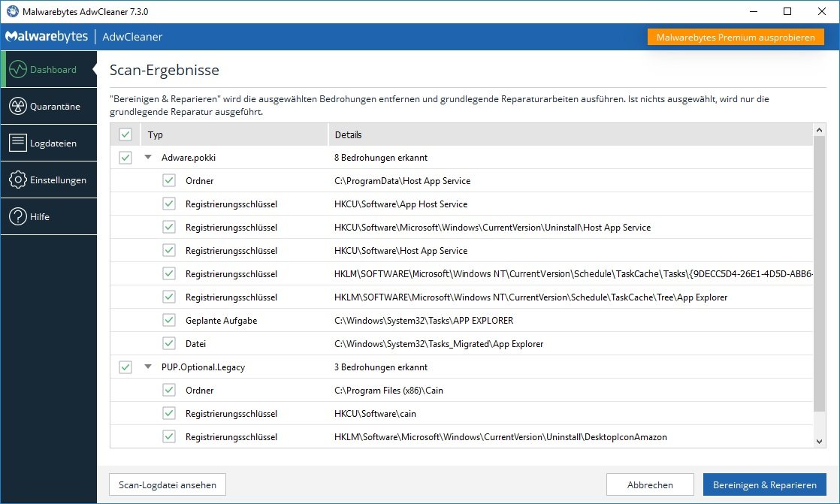The image size is (840, 504).
Task: Click the Quarantäne radiation icon
Action: coord(18,107)
